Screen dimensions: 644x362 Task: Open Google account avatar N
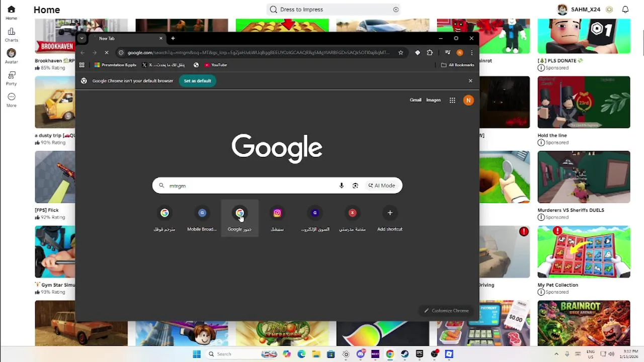468,100
